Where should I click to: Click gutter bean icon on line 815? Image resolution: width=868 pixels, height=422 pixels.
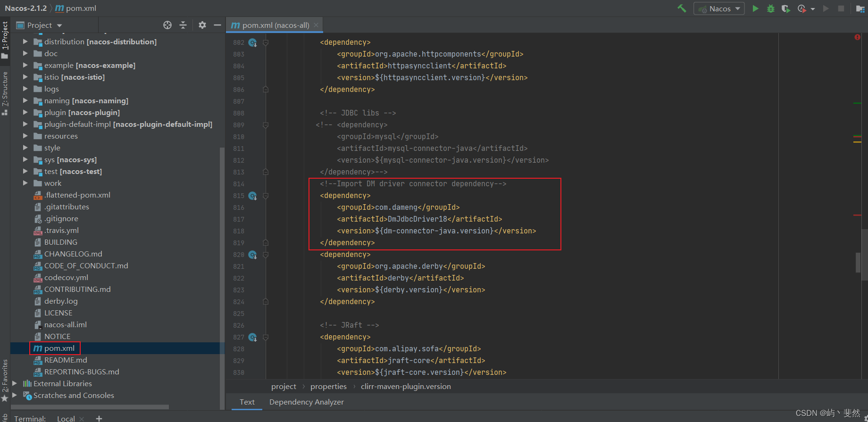point(253,196)
